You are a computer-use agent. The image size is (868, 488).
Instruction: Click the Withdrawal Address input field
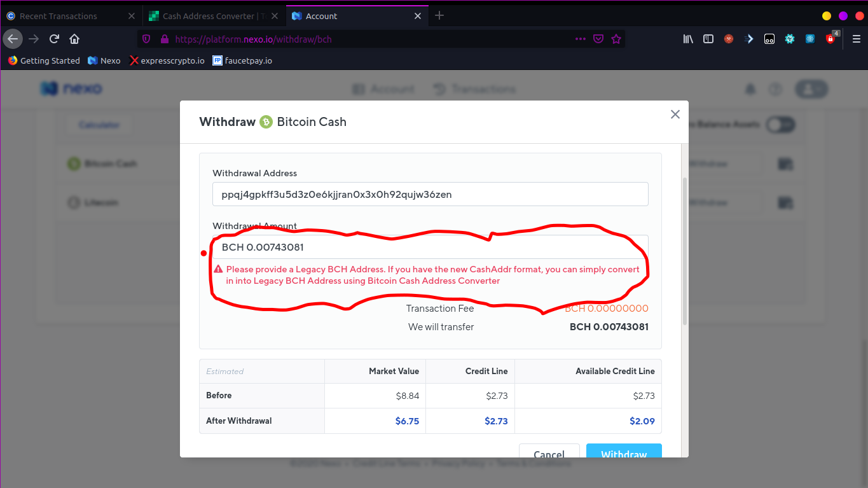coord(431,194)
